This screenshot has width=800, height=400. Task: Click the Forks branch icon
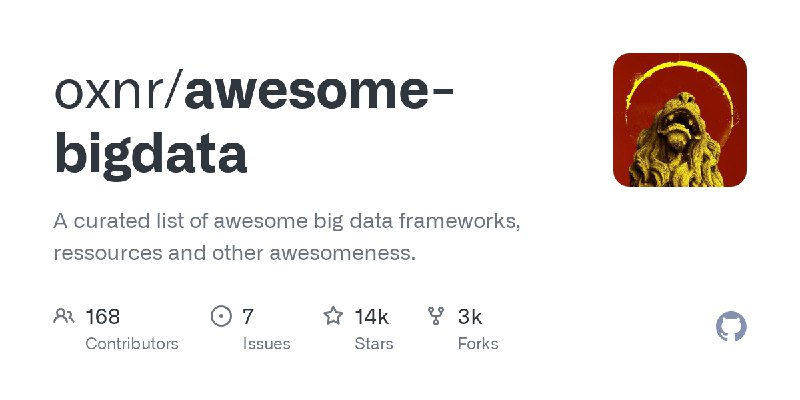(x=436, y=316)
